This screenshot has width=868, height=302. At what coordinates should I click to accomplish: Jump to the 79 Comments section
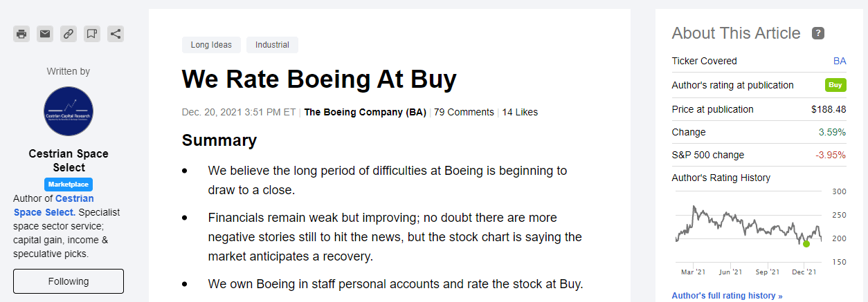464,112
